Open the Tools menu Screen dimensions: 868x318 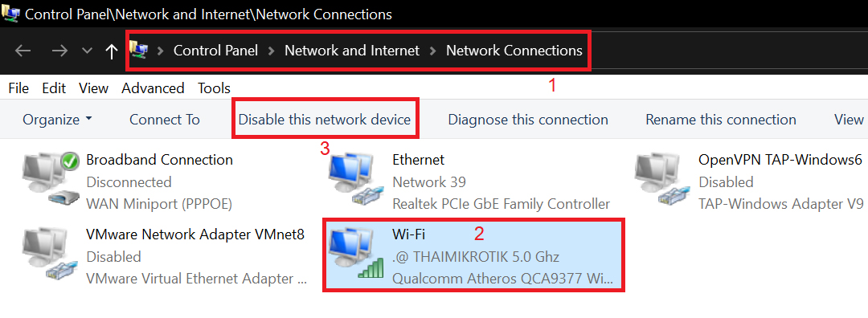click(215, 88)
